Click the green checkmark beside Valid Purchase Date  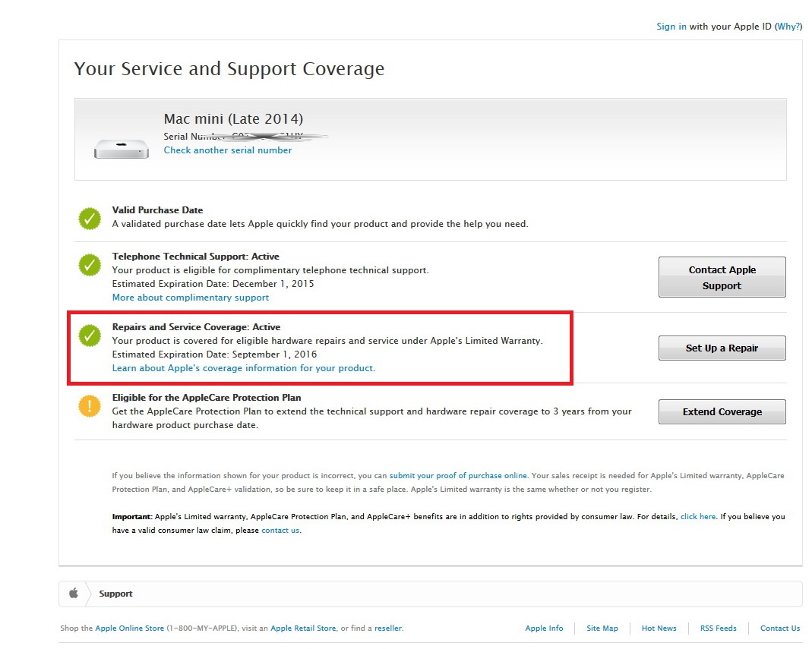tap(90, 219)
